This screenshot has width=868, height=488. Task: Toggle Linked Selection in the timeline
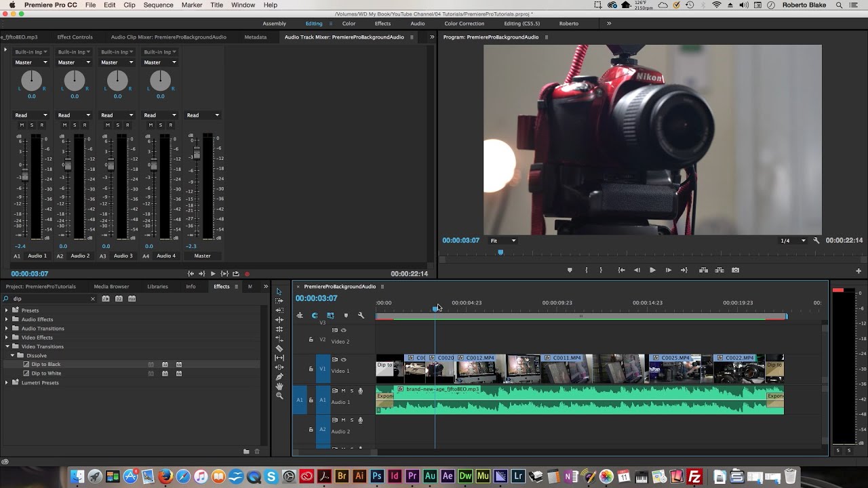[x=330, y=315]
